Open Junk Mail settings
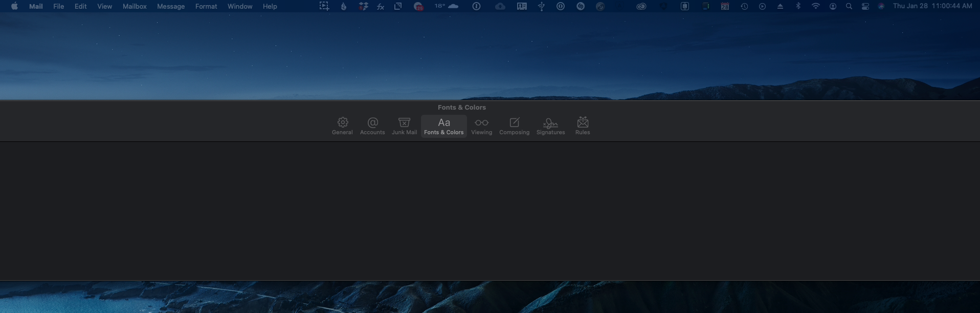 point(404,126)
